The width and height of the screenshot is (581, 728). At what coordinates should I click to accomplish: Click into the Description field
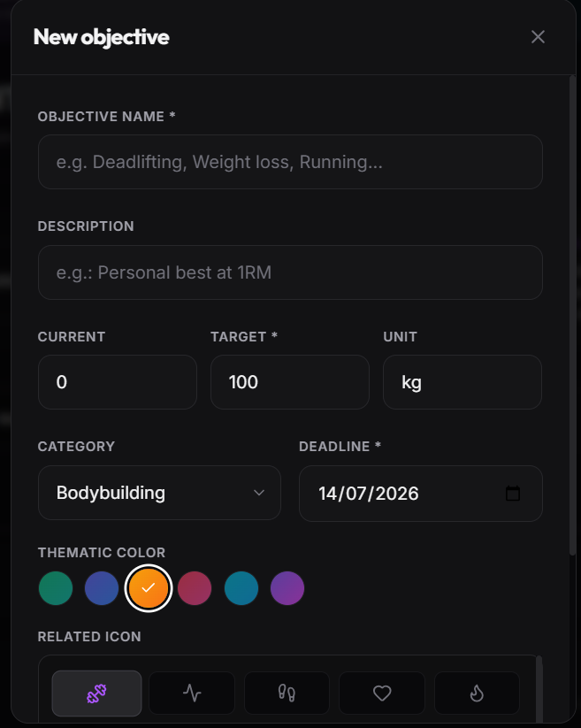tap(290, 272)
